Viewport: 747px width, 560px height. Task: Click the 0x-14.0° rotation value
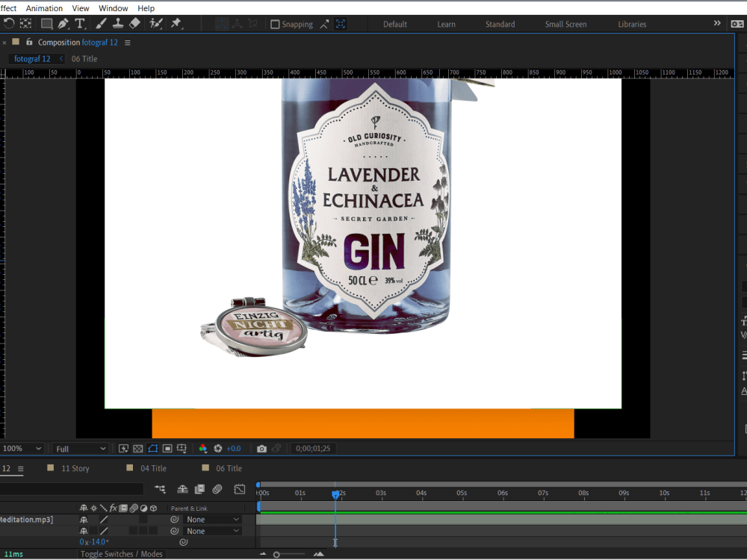tap(94, 542)
